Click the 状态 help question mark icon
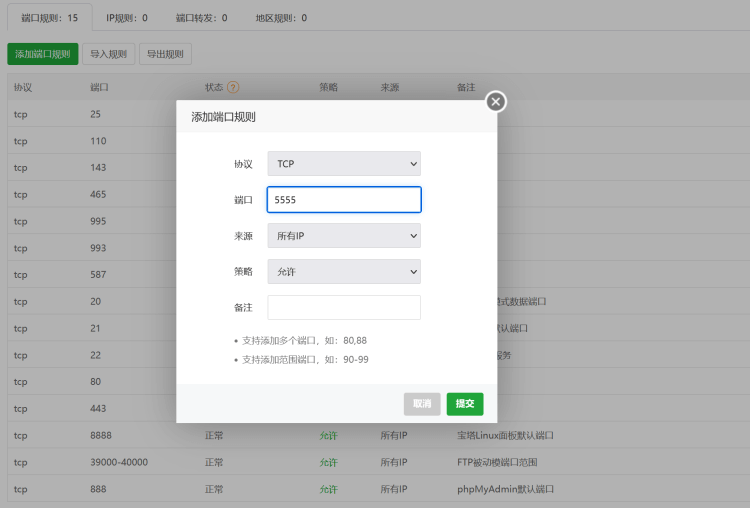This screenshot has width=750, height=508. [233, 87]
